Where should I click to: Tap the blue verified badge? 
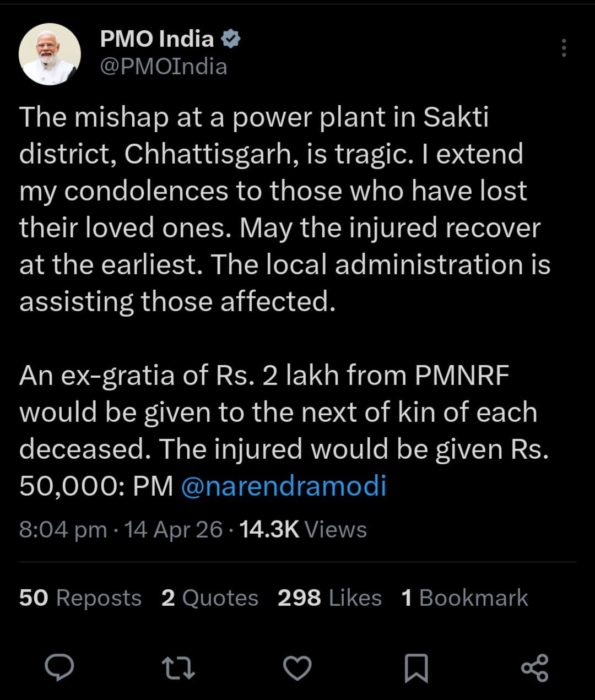click(x=231, y=39)
